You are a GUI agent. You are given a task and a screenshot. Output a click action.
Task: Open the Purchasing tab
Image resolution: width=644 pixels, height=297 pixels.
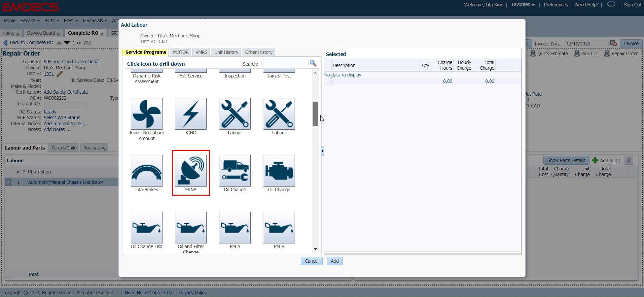click(x=94, y=148)
